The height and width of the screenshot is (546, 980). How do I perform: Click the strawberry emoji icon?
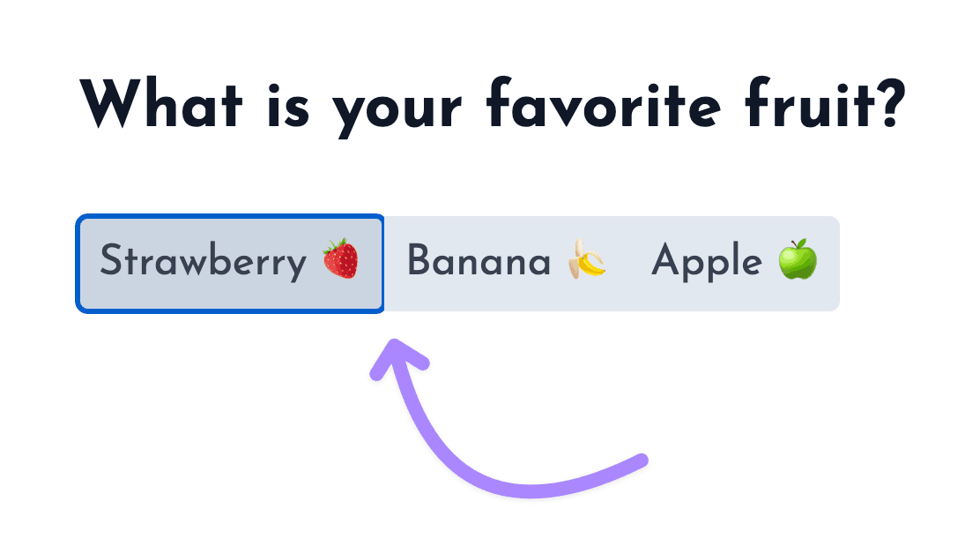coord(340,262)
